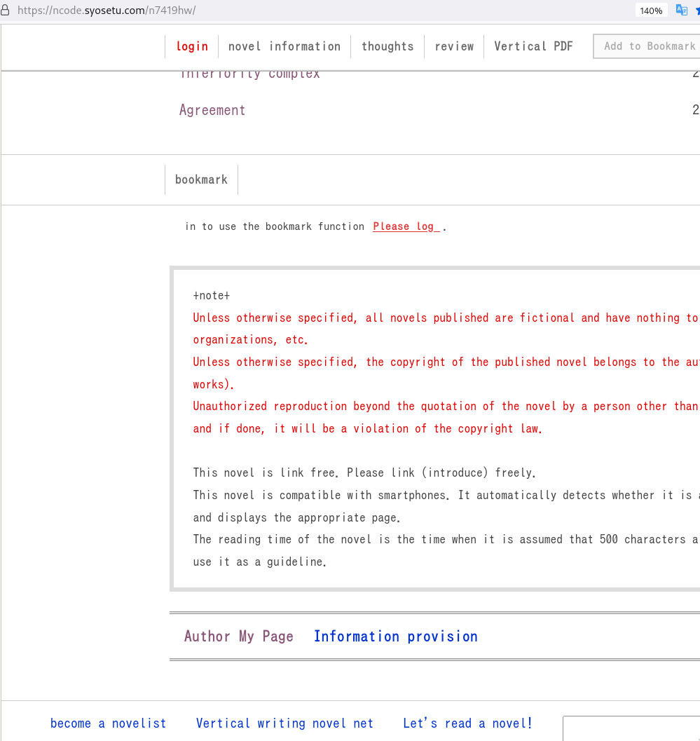Select the review menu item
700x741 pixels.
click(454, 46)
